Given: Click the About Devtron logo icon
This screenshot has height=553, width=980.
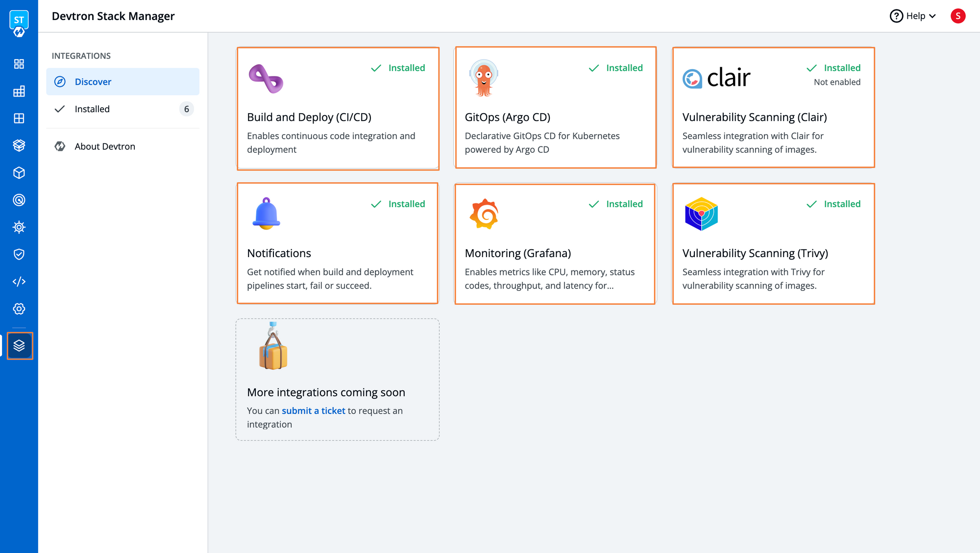Looking at the screenshot, I should point(60,146).
